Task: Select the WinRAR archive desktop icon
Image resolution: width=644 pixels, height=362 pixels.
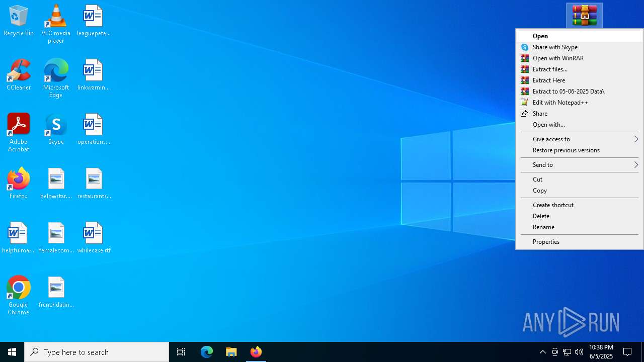Action: (x=585, y=16)
